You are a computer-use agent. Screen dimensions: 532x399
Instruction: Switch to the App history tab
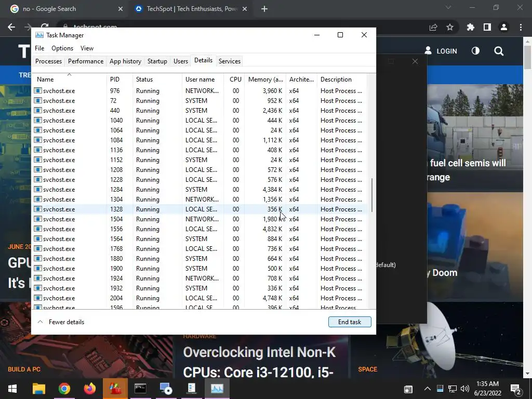[125, 61]
